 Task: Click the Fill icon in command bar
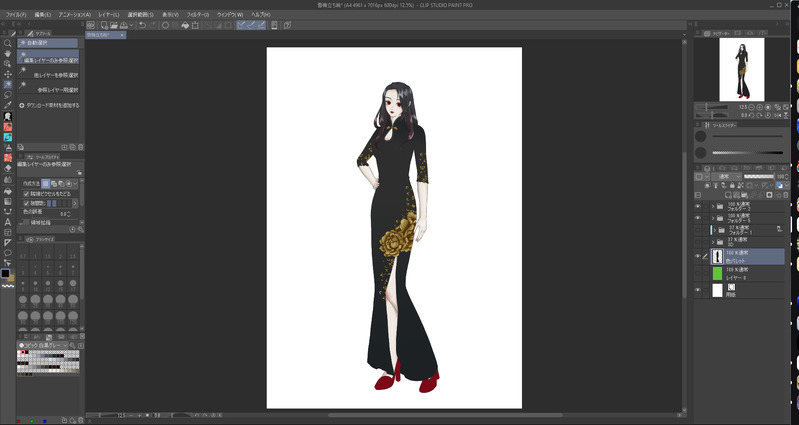click(185, 25)
